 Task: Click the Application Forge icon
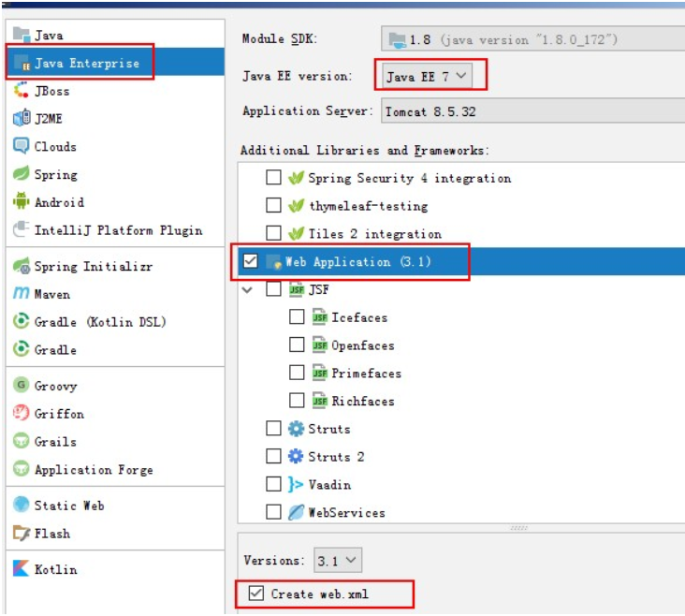pyautogui.click(x=22, y=469)
